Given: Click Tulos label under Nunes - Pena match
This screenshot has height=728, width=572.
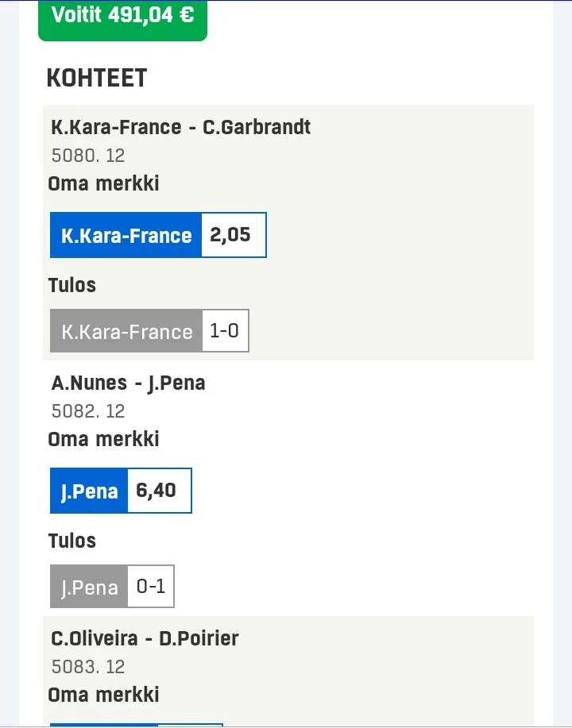Looking at the screenshot, I should (x=71, y=541).
